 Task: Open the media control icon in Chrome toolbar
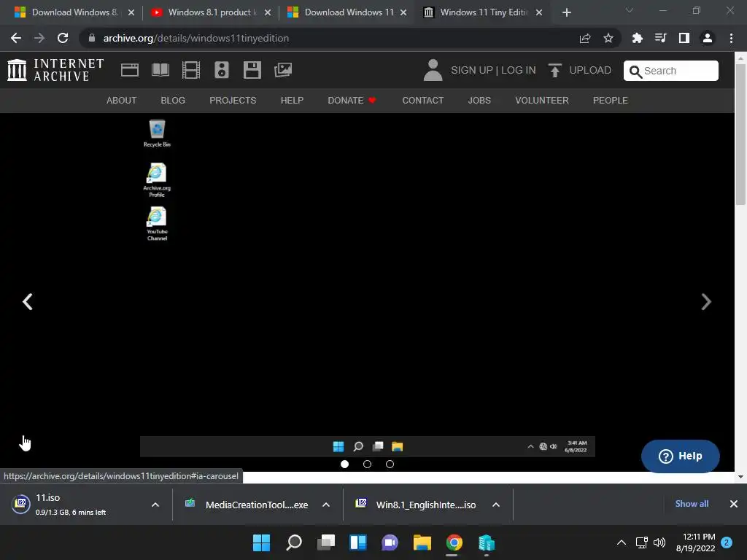(660, 38)
